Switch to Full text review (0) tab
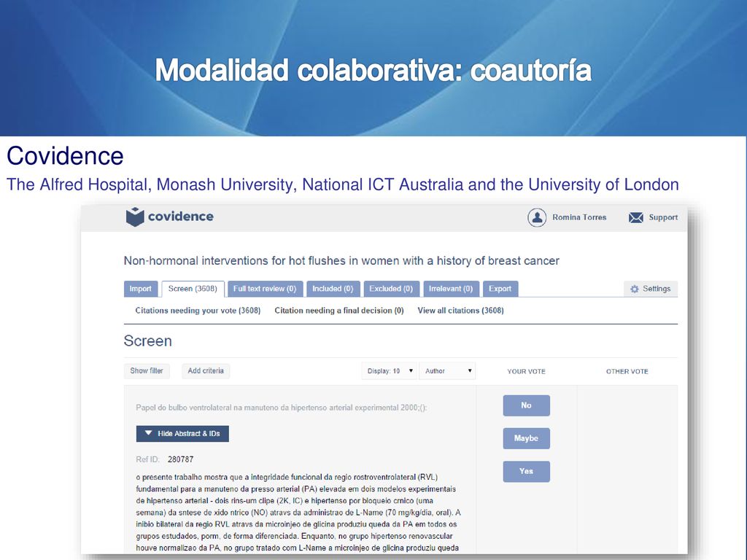Viewport: 747px width, 560px height. click(264, 289)
